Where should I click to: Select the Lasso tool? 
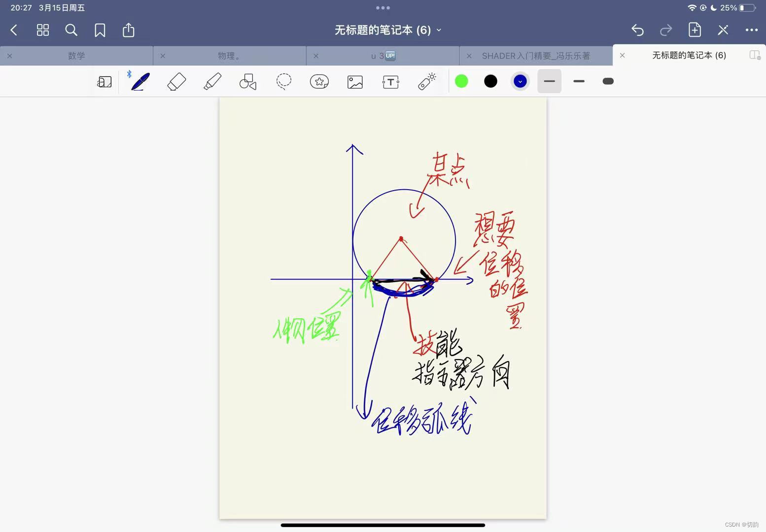coord(284,81)
